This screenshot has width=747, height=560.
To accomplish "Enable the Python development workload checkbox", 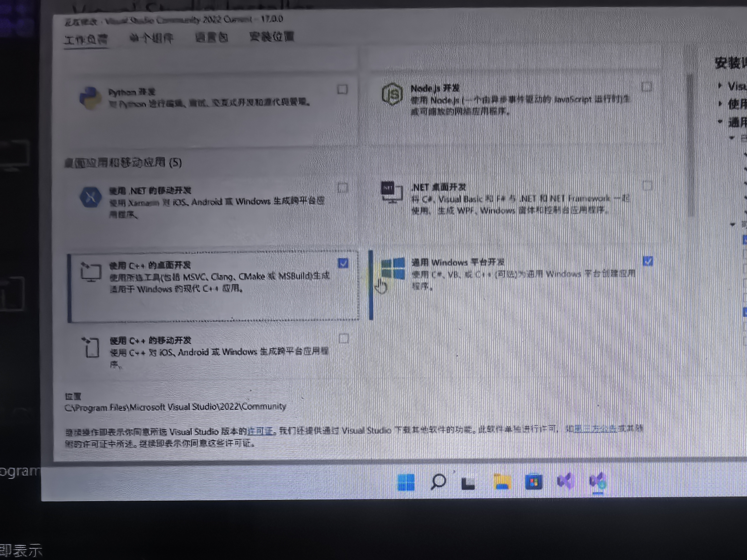I will click(342, 89).
